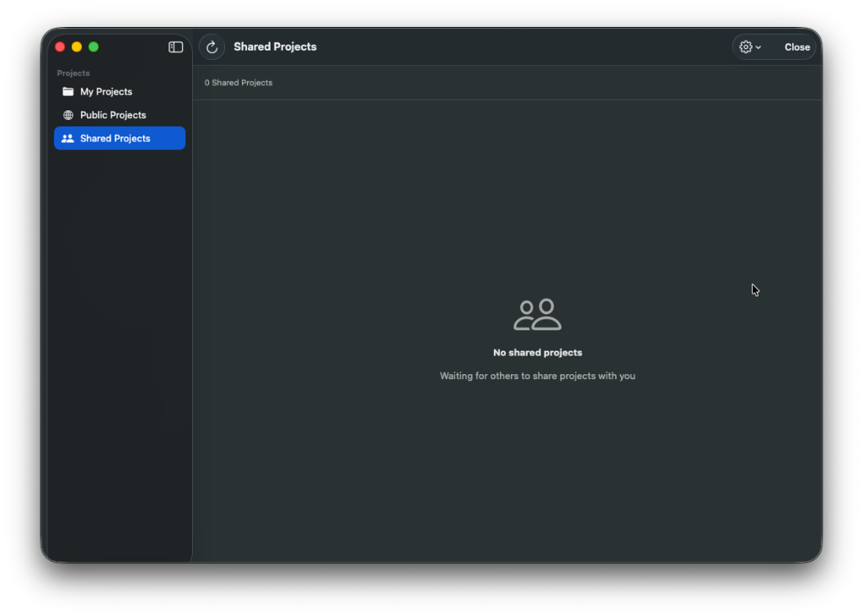The width and height of the screenshot is (863, 616).
Task: Open the settings gear in the header
Action: (745, 46)
